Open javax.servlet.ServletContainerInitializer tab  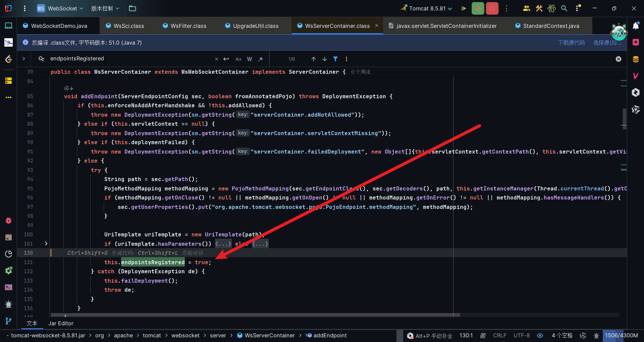coord(442,26)
